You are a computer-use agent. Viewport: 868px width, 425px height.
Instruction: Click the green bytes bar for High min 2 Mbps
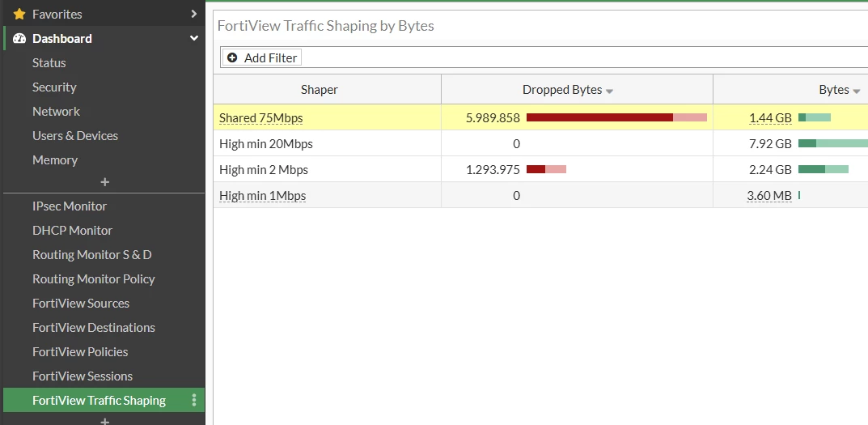[x=824, y=169]
